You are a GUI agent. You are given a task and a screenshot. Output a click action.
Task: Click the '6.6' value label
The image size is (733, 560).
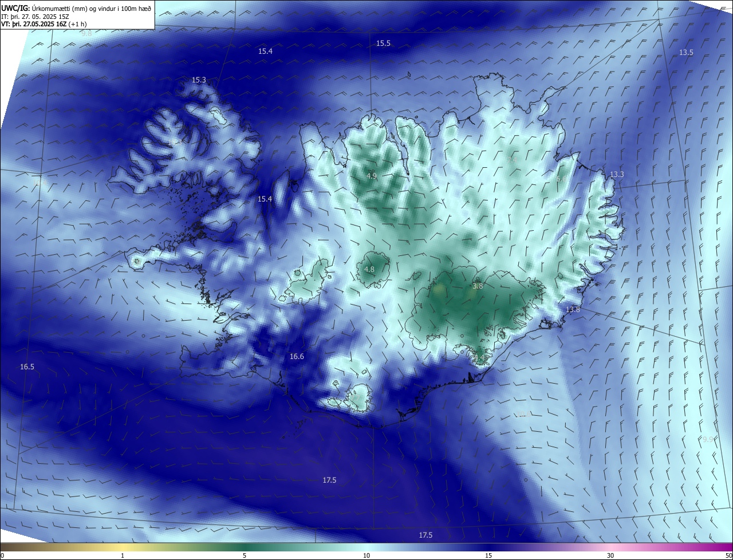pos(561,179)
